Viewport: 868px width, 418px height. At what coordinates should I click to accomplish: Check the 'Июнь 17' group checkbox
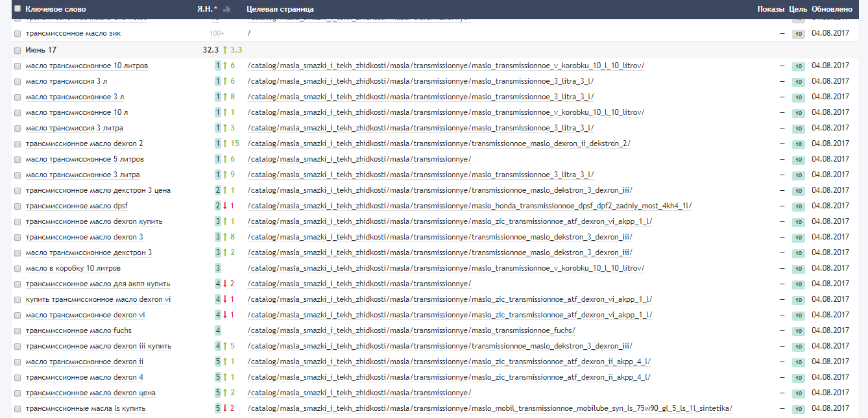[18, 50]
